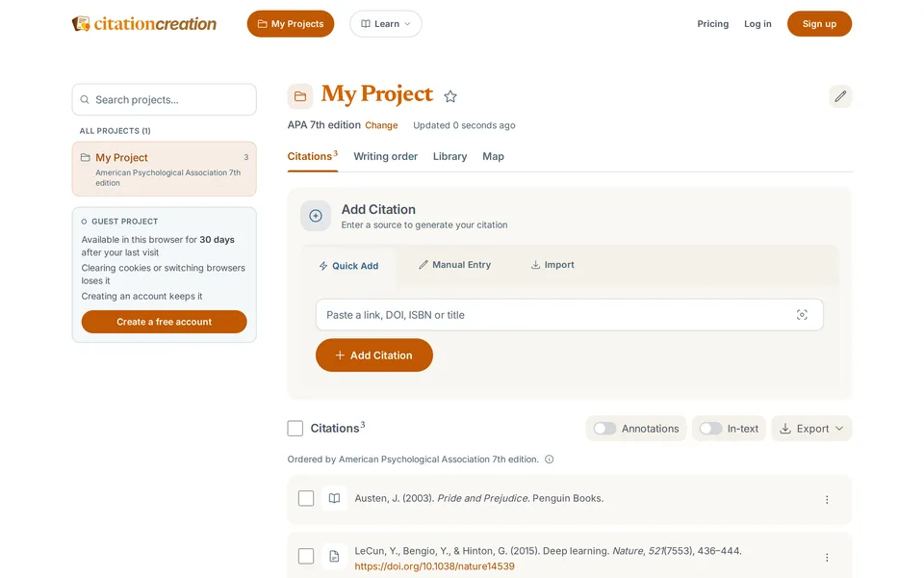Click the scan icon in paste field

point(802,315)
